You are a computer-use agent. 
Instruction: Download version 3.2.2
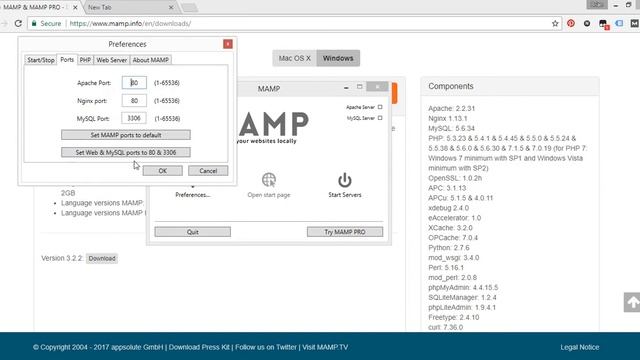point(102,258)
